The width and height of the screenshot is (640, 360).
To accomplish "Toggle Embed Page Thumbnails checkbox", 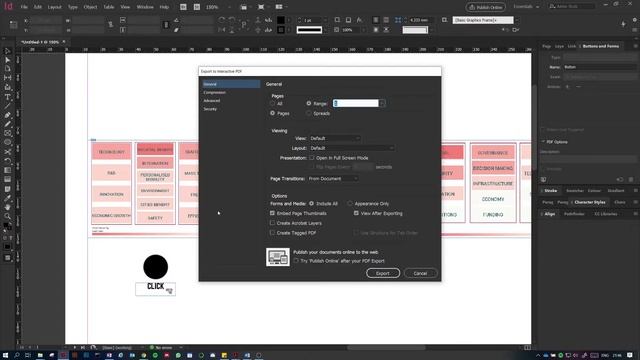I will pyautogui.click(x=272, y=213).
